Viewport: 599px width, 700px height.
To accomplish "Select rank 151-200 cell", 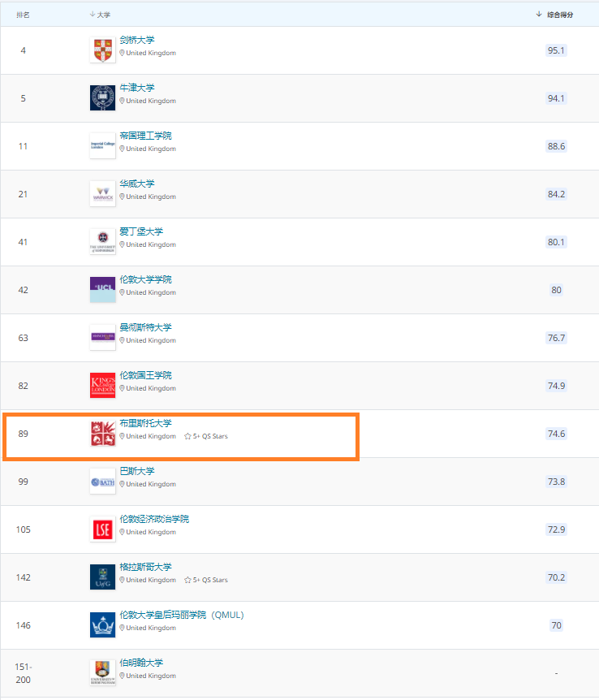I will pyautogui.click(x=24, y=673).
